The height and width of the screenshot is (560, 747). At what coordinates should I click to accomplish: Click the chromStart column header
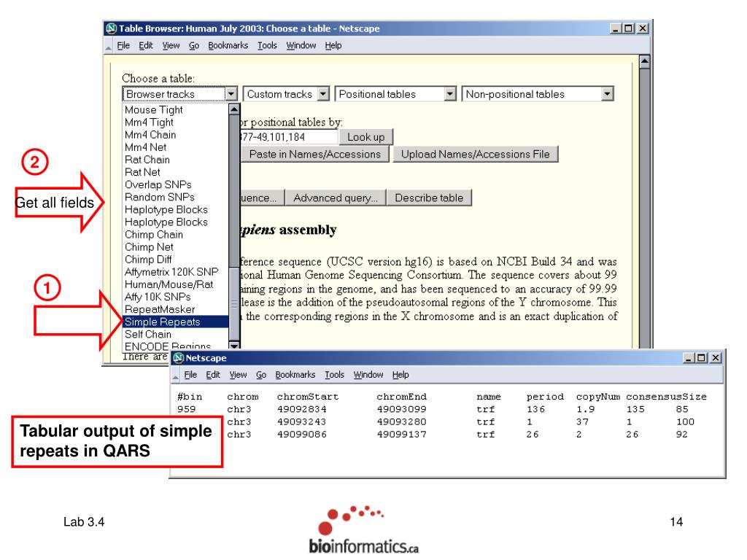(x=308, y=397)
